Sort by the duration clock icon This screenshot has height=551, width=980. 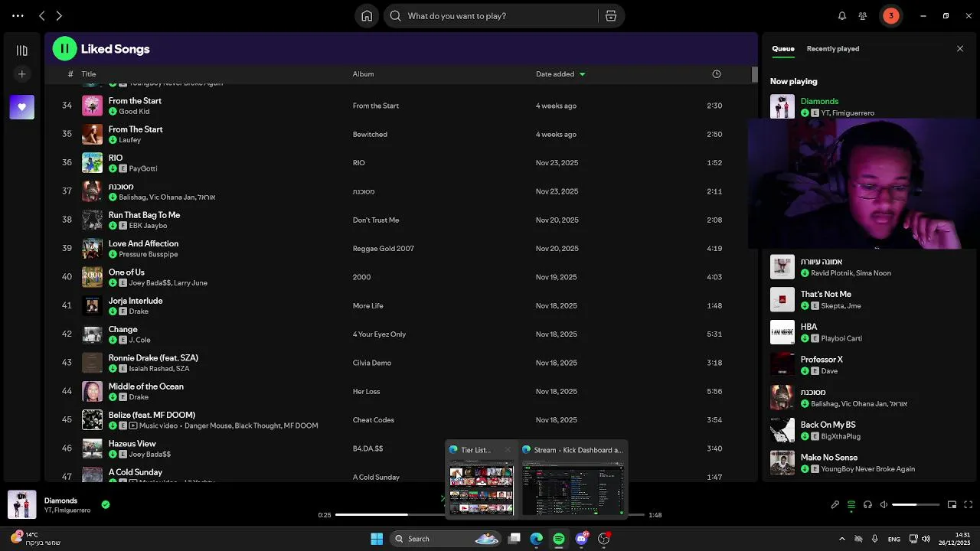pyautogui.click(x=717, y=74)
